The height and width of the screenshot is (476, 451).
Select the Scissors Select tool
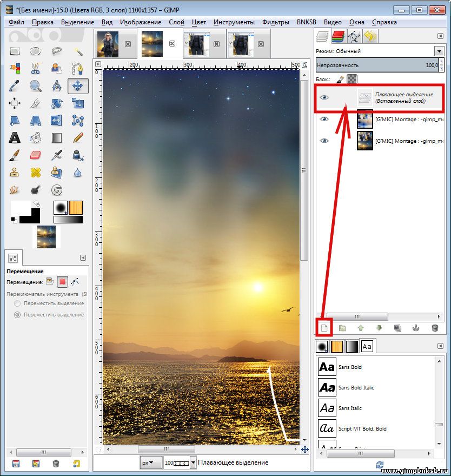(36, 69)
